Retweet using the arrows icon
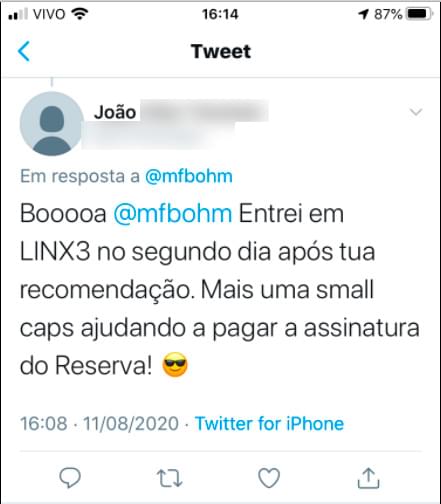 tap(169, 478)
